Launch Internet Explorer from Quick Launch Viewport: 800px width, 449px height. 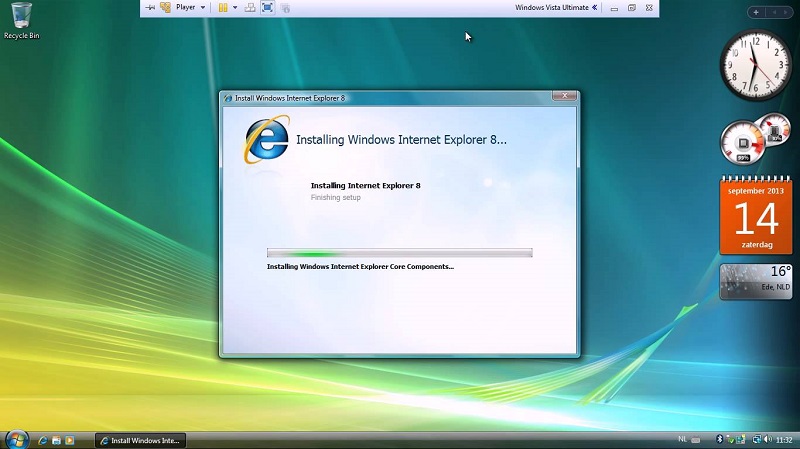click(x=43, y=440)
